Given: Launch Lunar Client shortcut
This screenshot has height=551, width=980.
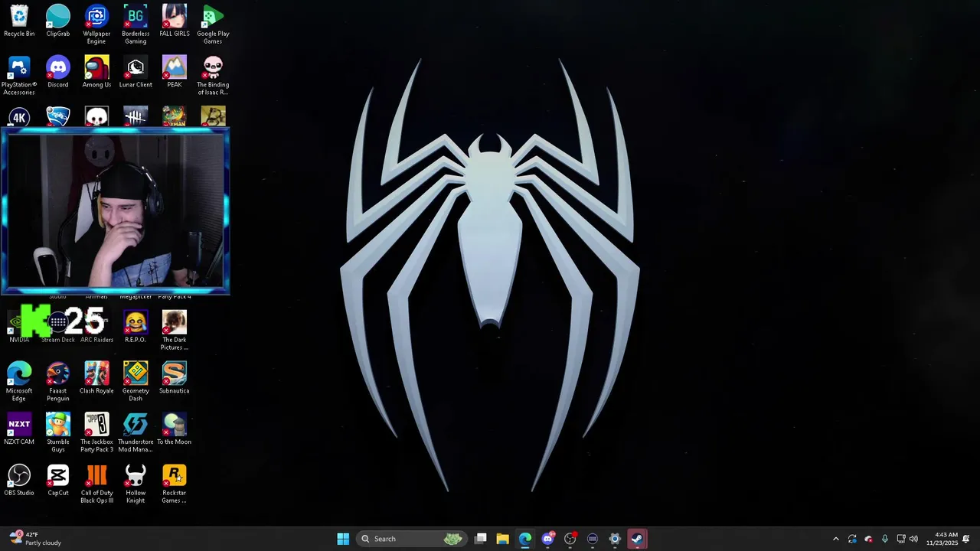Looking at the screenshot, I should 136,72.
